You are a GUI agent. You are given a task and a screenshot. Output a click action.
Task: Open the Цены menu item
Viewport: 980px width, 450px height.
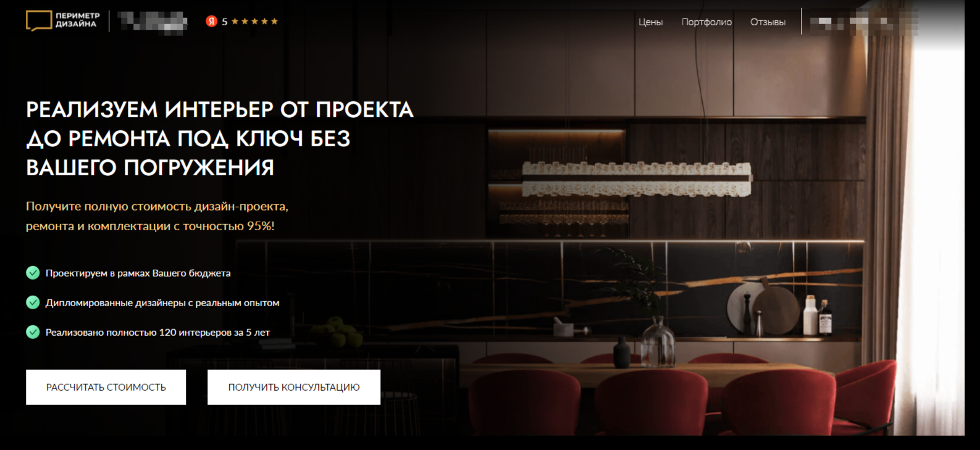point(650,22)
